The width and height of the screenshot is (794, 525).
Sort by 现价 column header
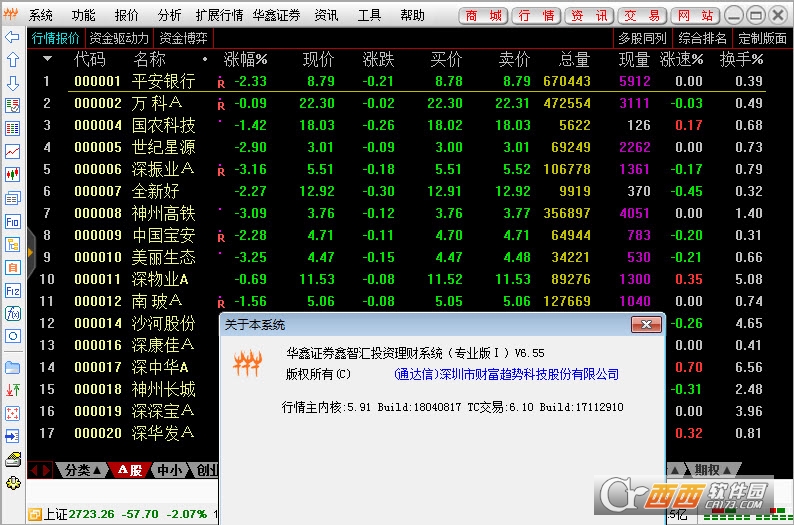point(319,60)
